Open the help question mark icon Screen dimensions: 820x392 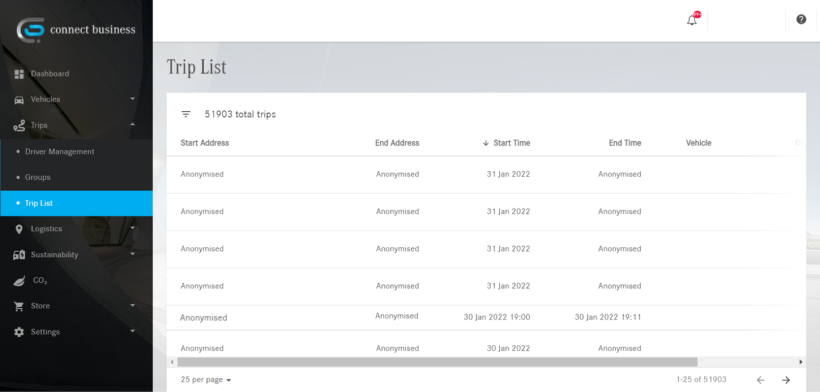(801, 19)
